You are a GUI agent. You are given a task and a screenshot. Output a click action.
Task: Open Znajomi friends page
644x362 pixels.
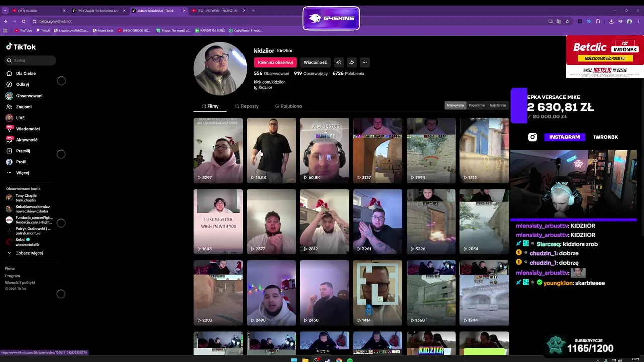click(x=23, y=107)
